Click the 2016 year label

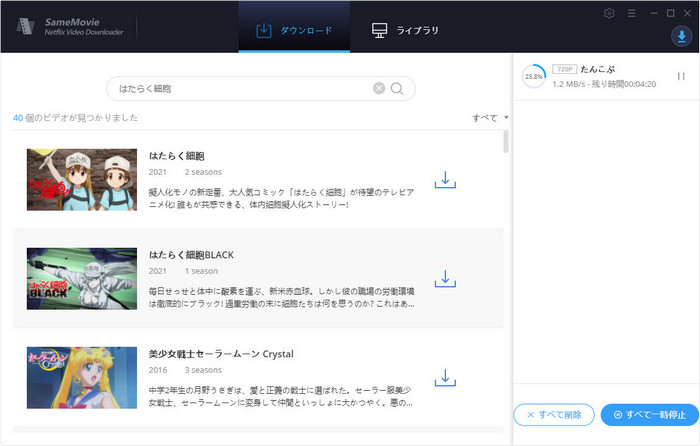pos(158,370)
